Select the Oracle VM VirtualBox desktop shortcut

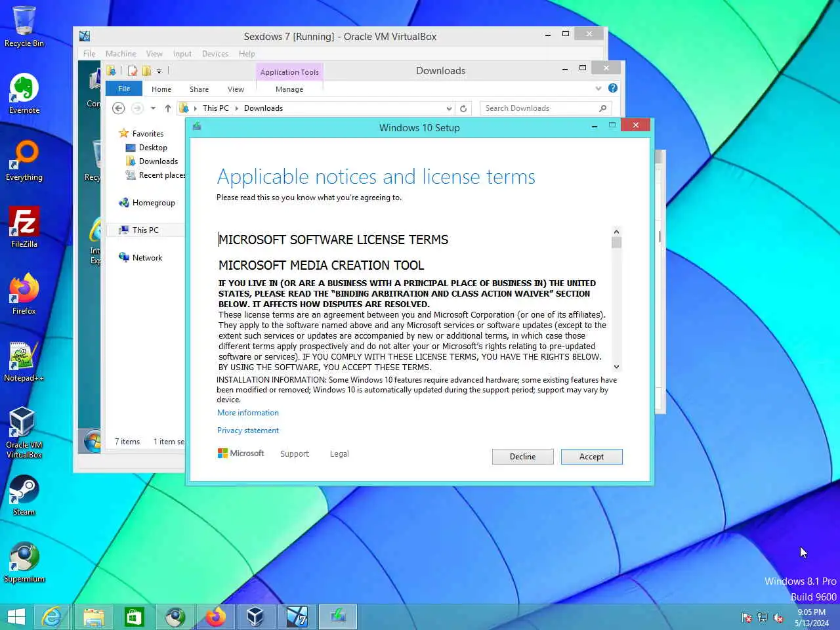pyautogui.click(x=24, y=432)
